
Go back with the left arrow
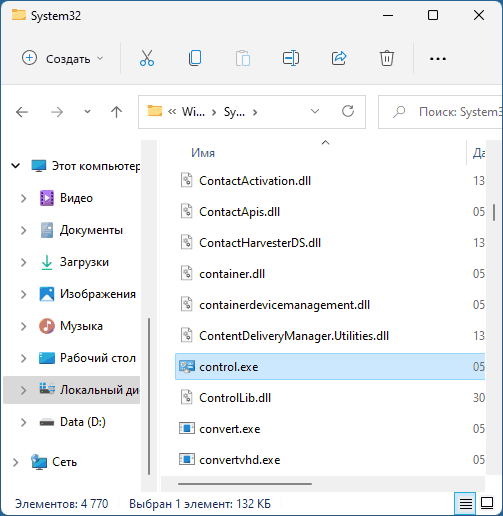(22, 112)
